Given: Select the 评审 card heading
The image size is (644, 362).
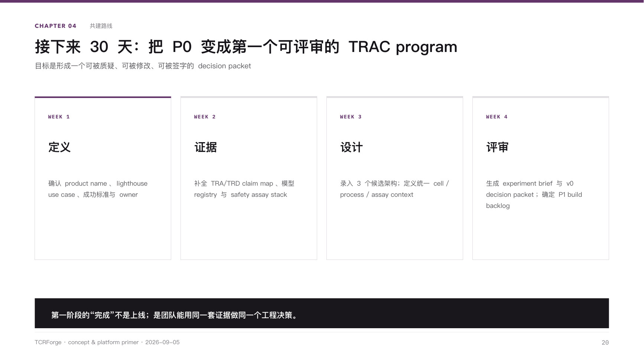Looking at the screenshot, I should coord(497,147).
